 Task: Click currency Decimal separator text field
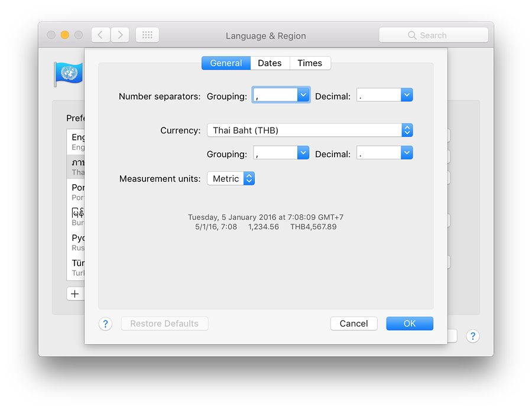(x=379, y=152)
